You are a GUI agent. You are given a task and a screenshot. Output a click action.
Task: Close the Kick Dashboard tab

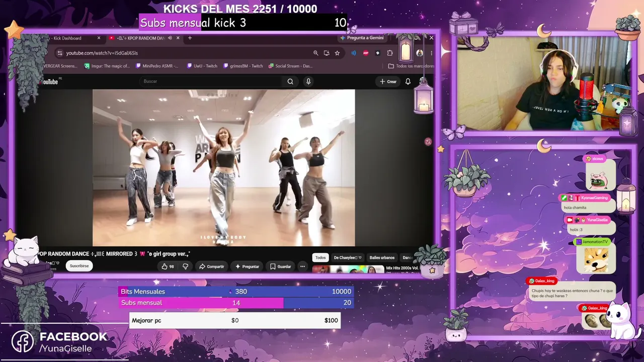click(99, 38)
